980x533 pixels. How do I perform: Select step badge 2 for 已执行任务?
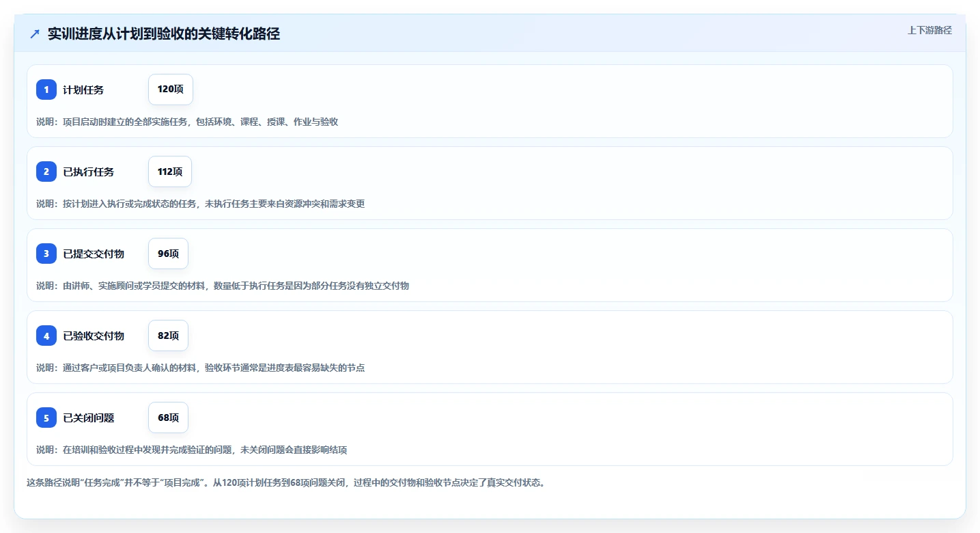[x=46, y=172]
